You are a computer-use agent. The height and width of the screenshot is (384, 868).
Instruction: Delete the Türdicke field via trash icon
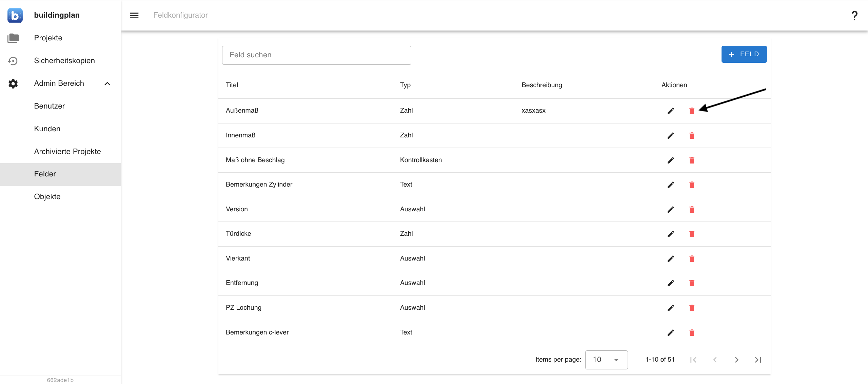point(692,234)
